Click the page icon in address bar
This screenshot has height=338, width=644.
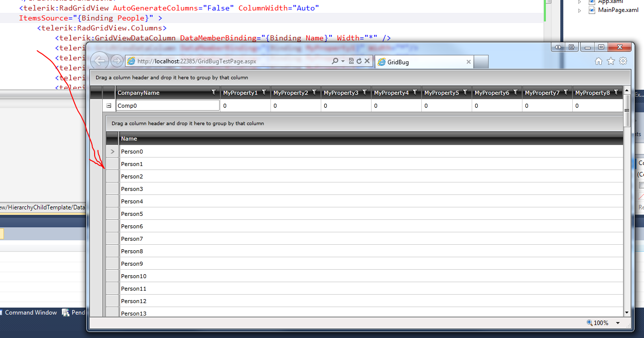(131, 61)
